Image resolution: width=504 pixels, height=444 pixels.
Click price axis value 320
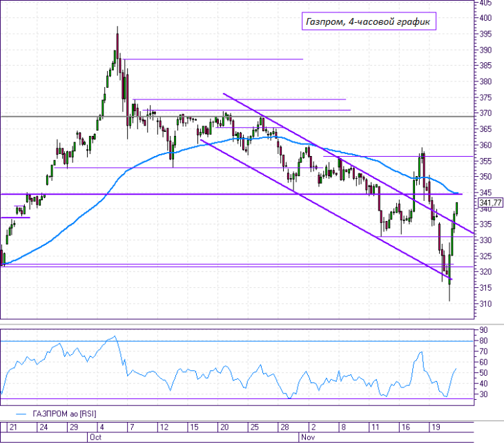pos(485,272)
